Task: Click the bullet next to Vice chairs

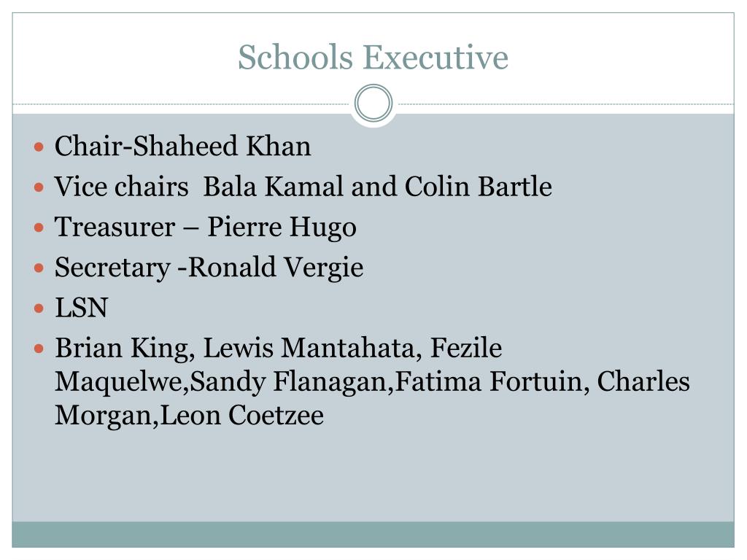Action: [x=39, y=187]
